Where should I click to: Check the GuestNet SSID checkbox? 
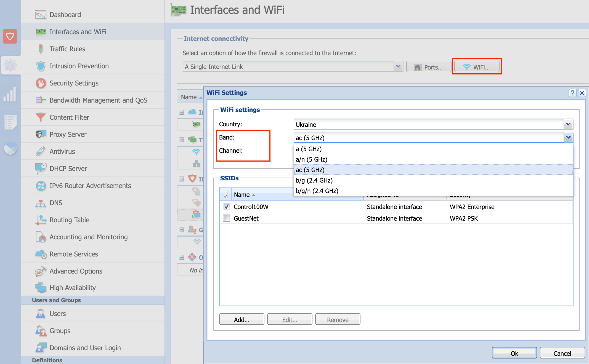coord(226,218)
